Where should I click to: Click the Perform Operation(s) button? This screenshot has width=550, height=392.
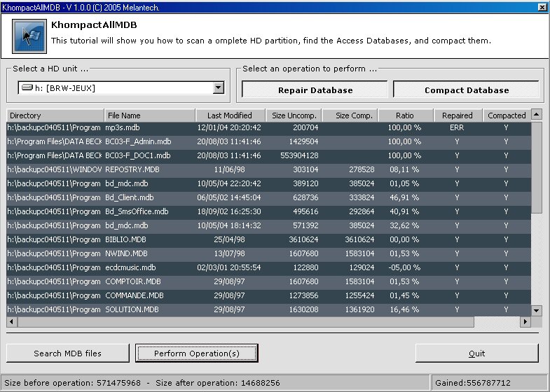pyautogui.click(x=196, y=353)
